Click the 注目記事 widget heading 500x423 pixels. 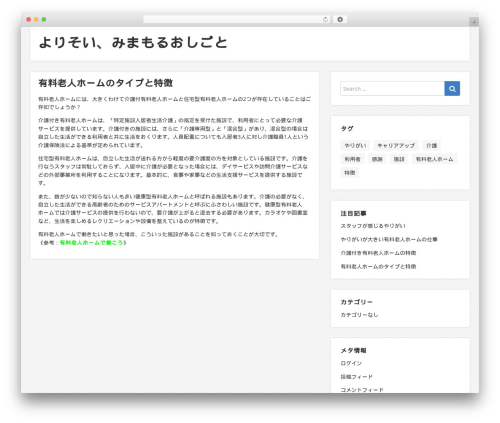pyautogui.click(x=353, y=213)
